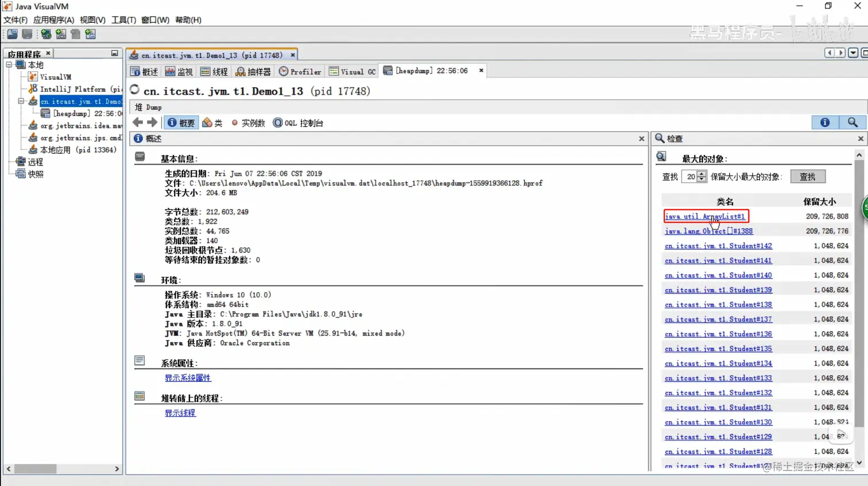Viewport: 868px width, 486px height.
Task: Close the [heapdump] 22:56:06 tab
Action: pyautogui.click(x=481, y=71)
